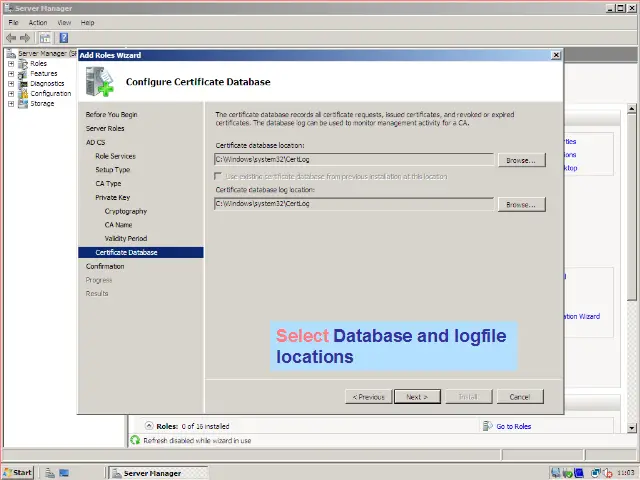Click the green refresh icon in status area
Screen dimensions: 640x480
135,440
